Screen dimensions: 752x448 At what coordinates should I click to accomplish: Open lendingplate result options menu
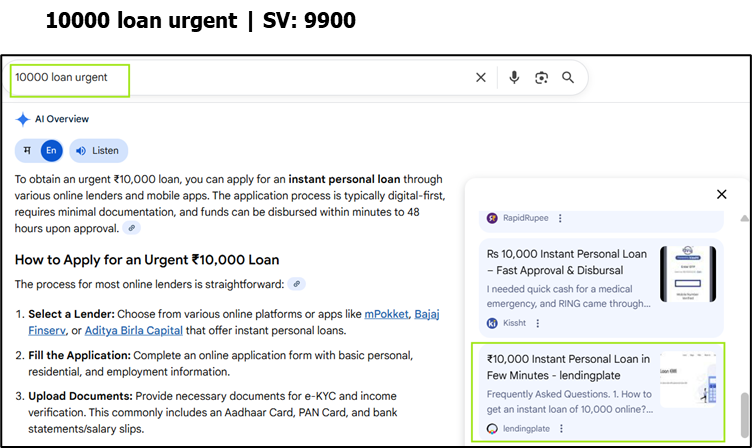pyautogui.click(x=561, y=428)
